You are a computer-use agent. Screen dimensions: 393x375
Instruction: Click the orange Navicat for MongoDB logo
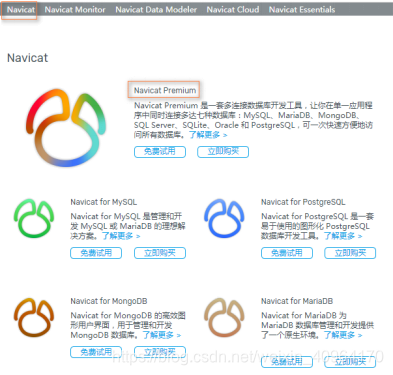[34, 317]
